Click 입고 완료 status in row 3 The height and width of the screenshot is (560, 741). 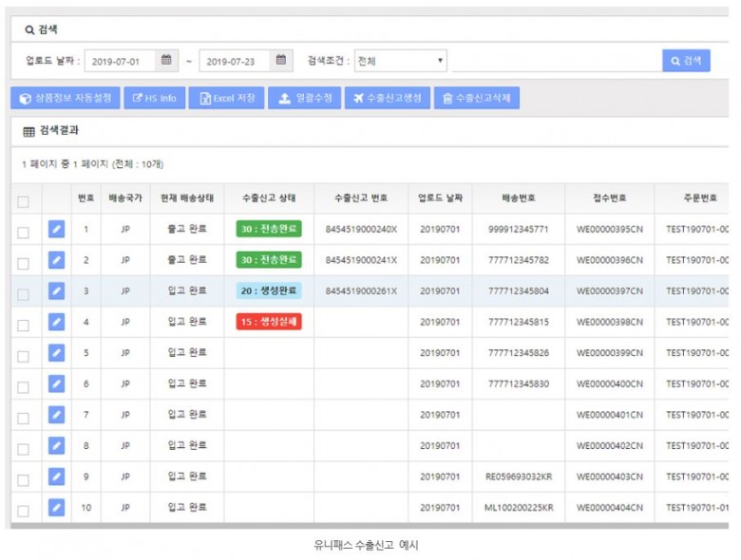(x=187, y=290)
